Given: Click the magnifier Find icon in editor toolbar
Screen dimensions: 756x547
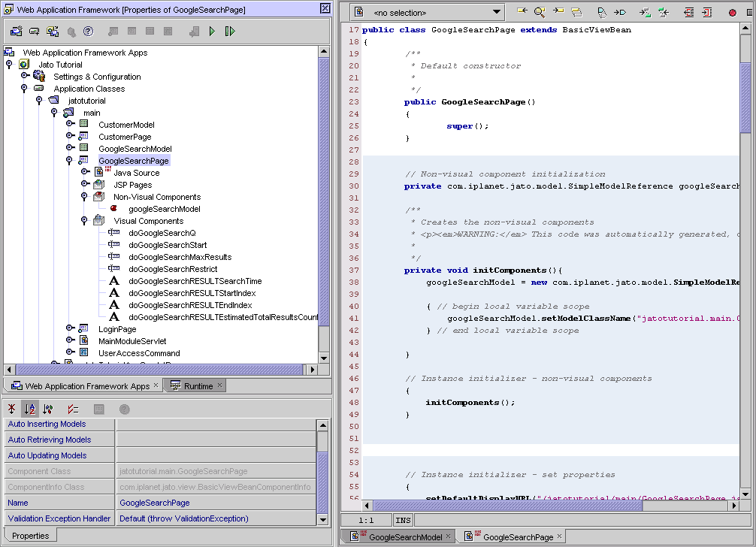Looking at the screenshot, I should [x=540, y=12].
